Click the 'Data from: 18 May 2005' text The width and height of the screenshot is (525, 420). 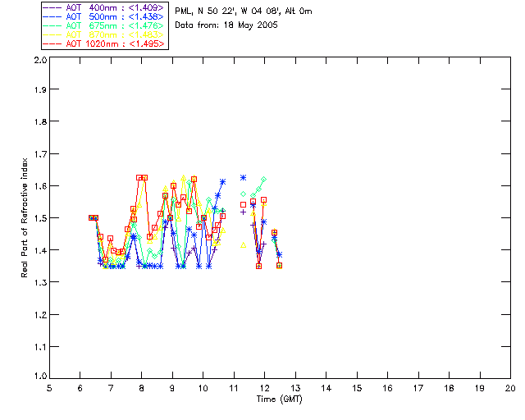(226, 25)
